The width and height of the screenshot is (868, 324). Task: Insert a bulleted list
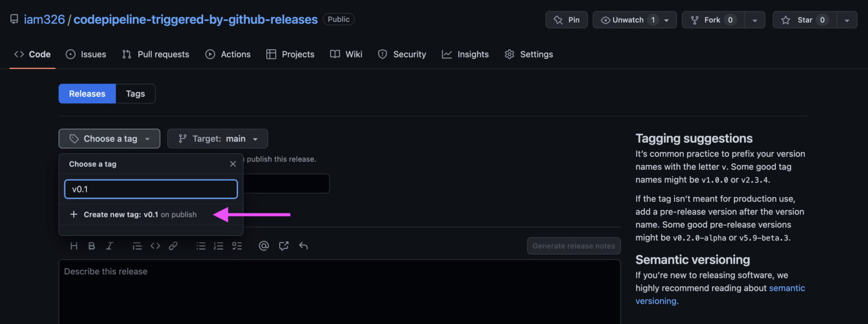201,246
